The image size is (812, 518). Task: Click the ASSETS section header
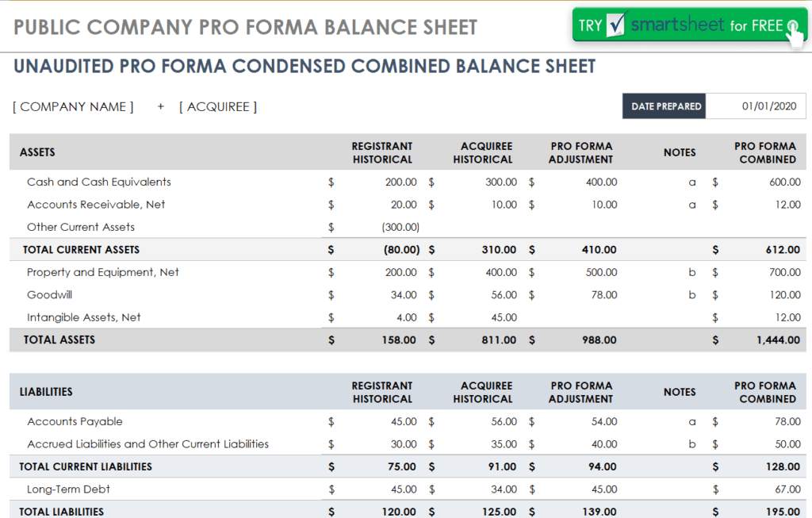pyautogui.click(x=37, y=152)
